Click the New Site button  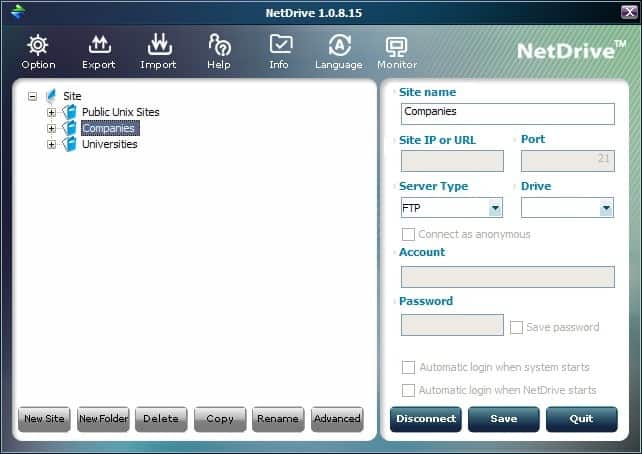point(44,419)
